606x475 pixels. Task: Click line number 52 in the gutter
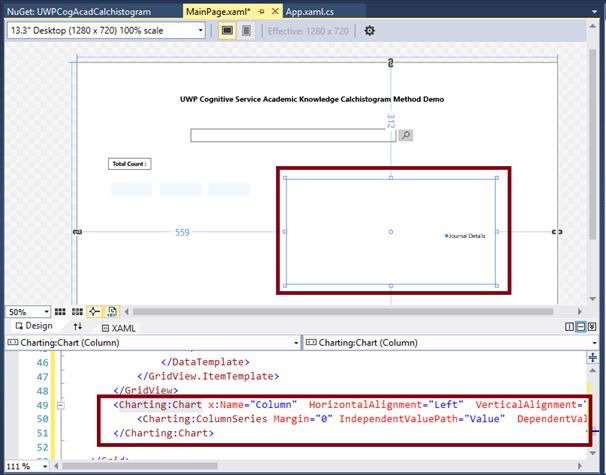point(43,448)
